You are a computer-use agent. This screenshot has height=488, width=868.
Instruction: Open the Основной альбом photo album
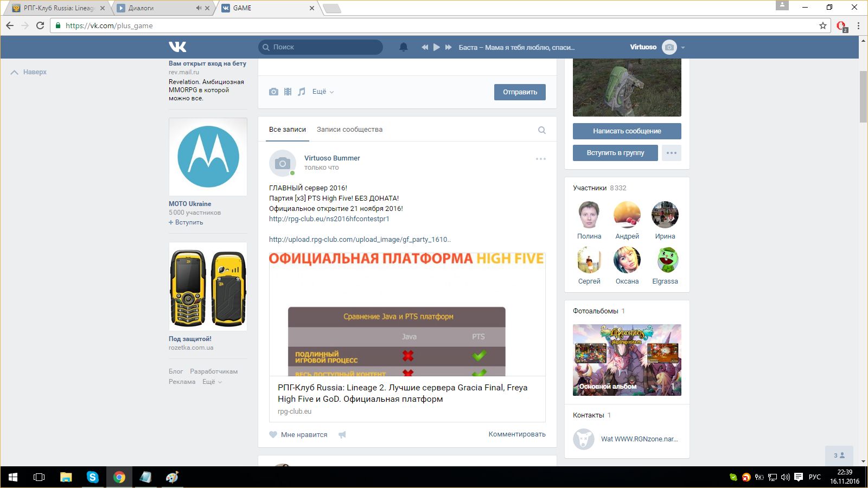pos(627,359)
